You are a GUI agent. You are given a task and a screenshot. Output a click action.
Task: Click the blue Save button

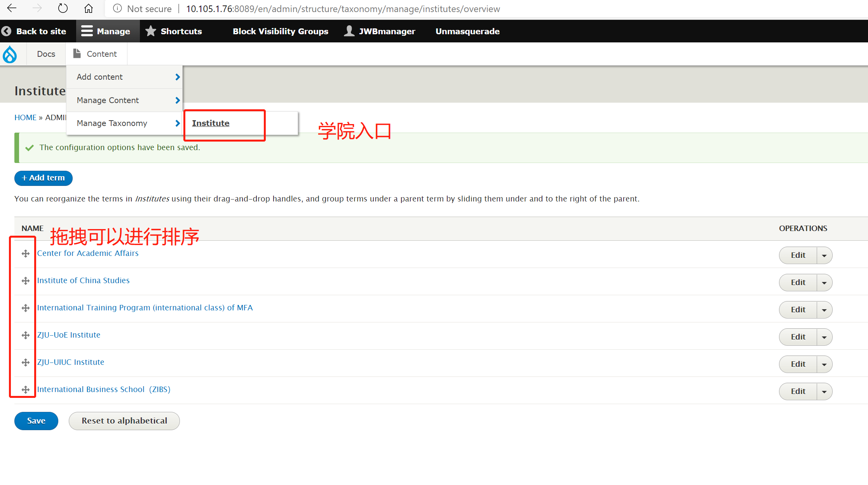[x=36, y=421]
